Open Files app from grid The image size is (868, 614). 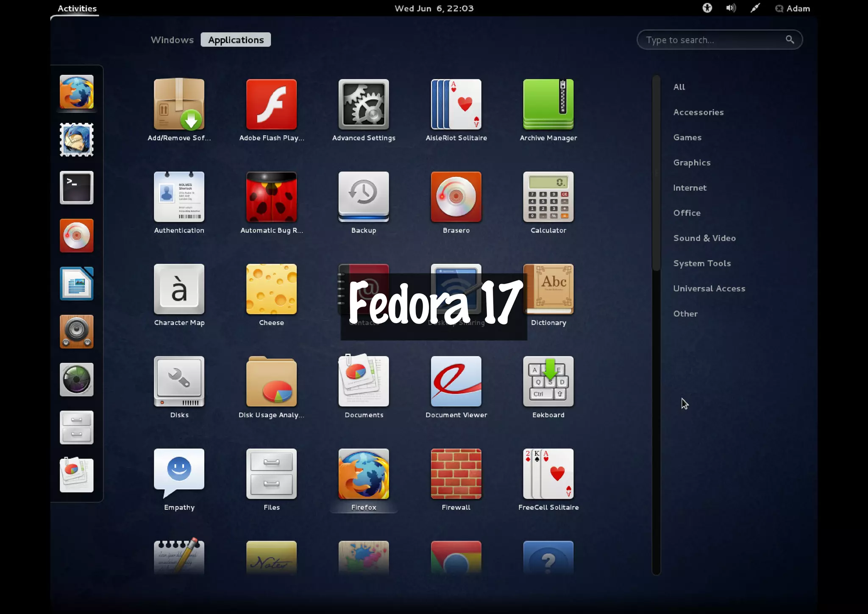pyautogui.click(x=271, y=480)
